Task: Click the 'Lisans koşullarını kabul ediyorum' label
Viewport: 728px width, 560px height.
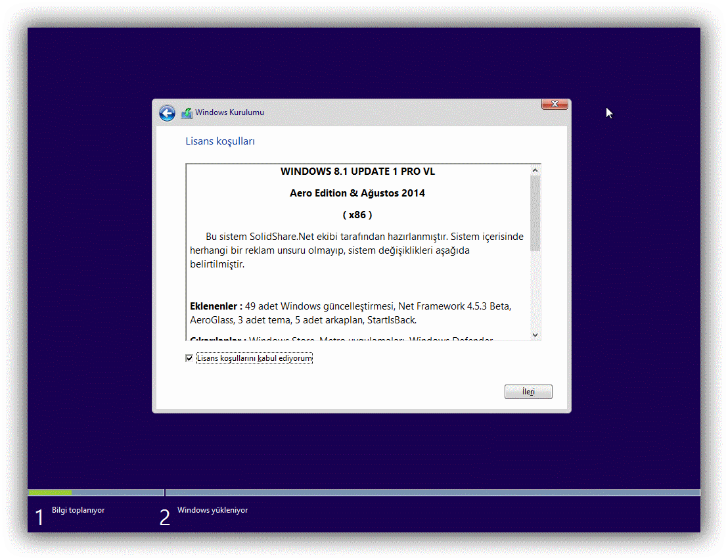Action: pyautogui.click(x=254, y=358)
